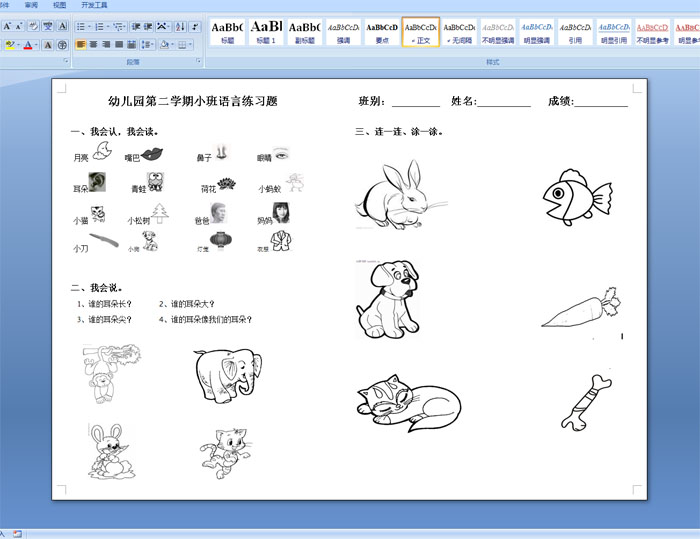Switch to the 开发工具 ribbon tab
The image size is (700, 539).
pos(94,5)
